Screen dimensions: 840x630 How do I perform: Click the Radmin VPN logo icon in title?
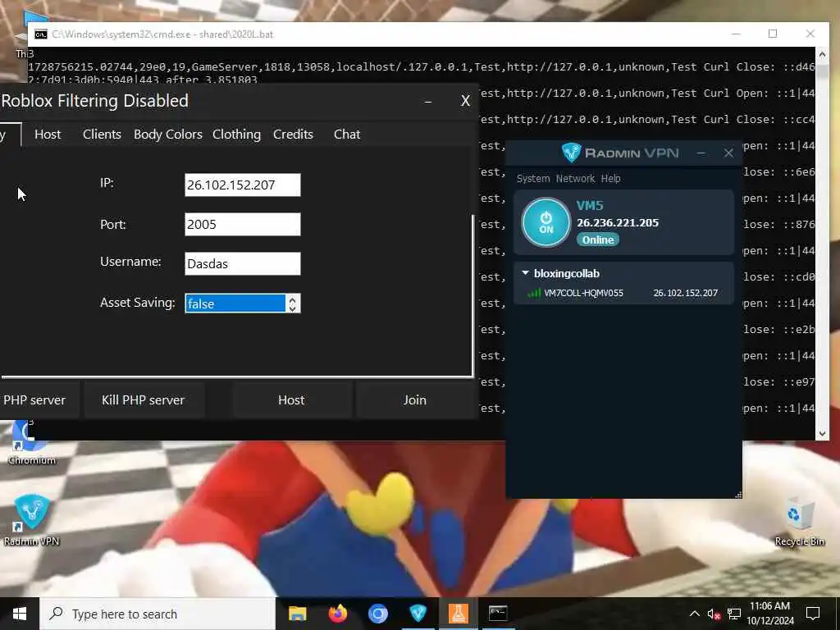571,153
